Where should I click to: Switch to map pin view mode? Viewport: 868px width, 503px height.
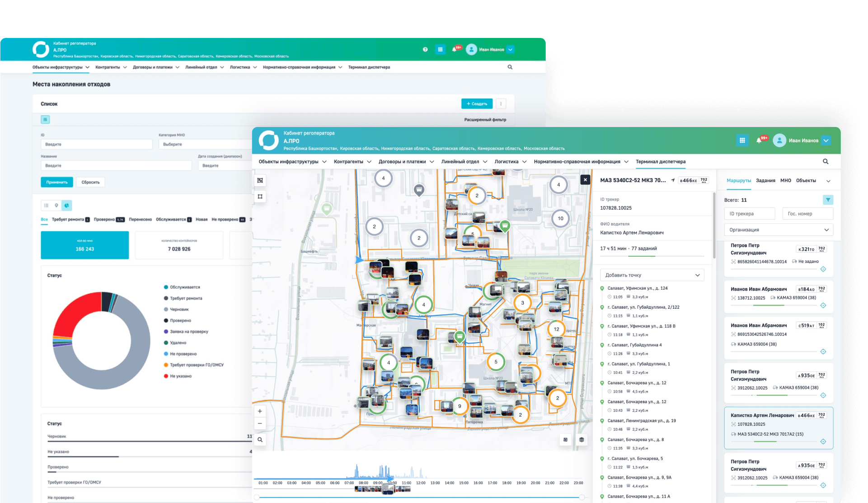pos(56,205)
